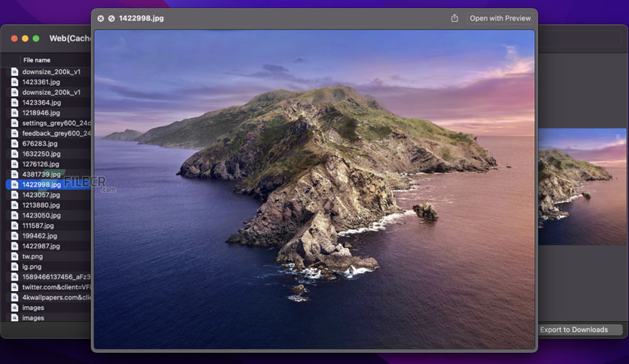629x364 pixels.
Task: Close the Quick Look preview panel
Action: pos(101,19)
